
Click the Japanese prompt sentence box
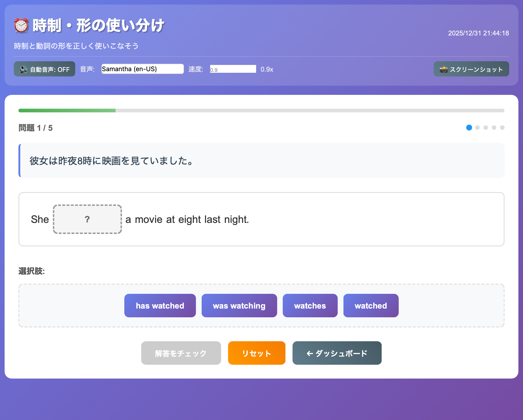tap(261, 161)
